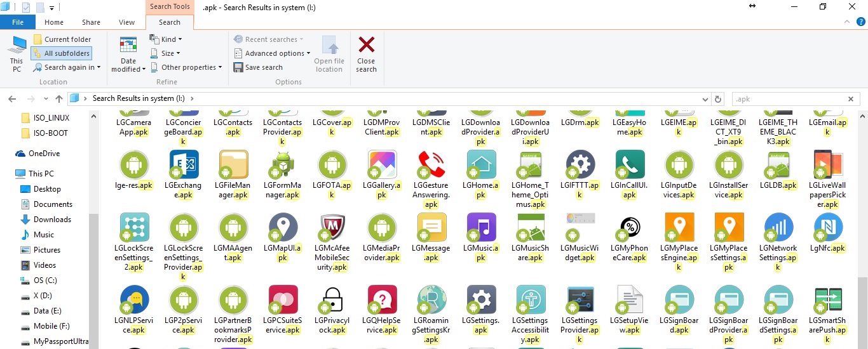Select the LGDB.apk file icon
The width and height of the screenshot is (868, 349).
[778, 164]
